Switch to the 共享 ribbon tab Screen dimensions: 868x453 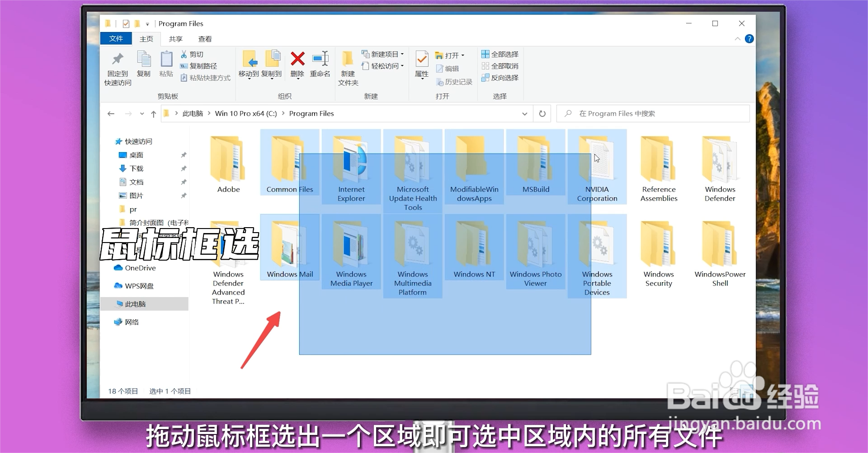point(175,39)
